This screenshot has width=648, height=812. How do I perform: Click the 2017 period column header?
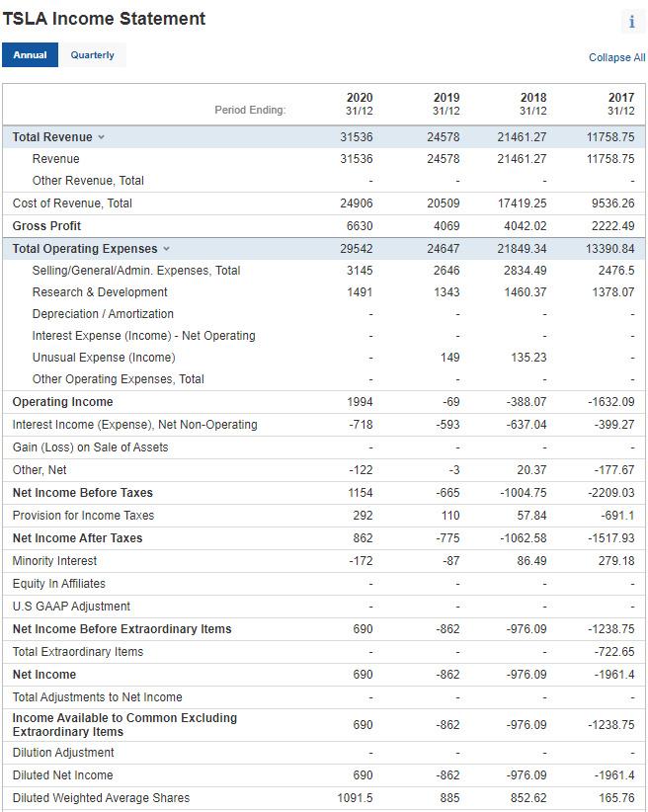(x=621, y=104)
